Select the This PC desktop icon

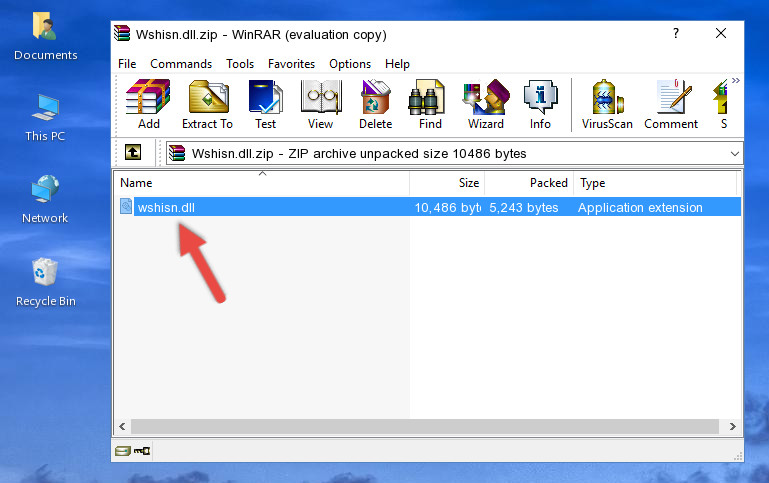coord(45,118)
